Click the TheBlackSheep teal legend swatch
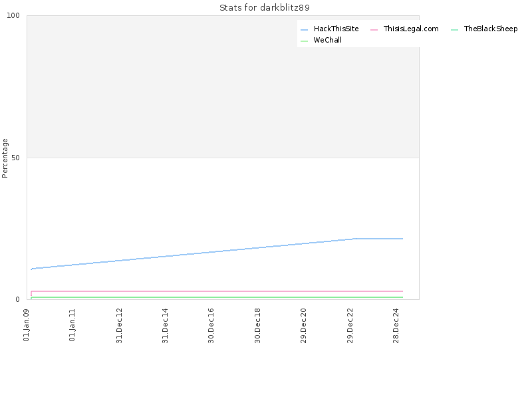The width and height of the screenshot is (532, 399). pos(454,30)
